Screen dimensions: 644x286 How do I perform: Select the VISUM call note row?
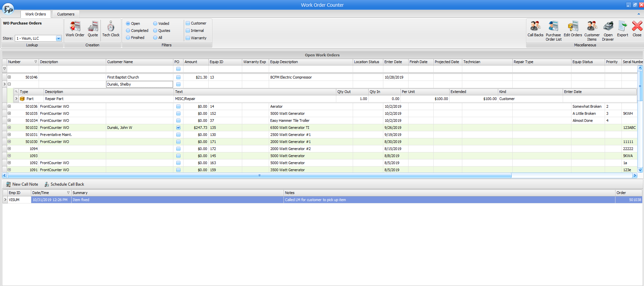323,200
